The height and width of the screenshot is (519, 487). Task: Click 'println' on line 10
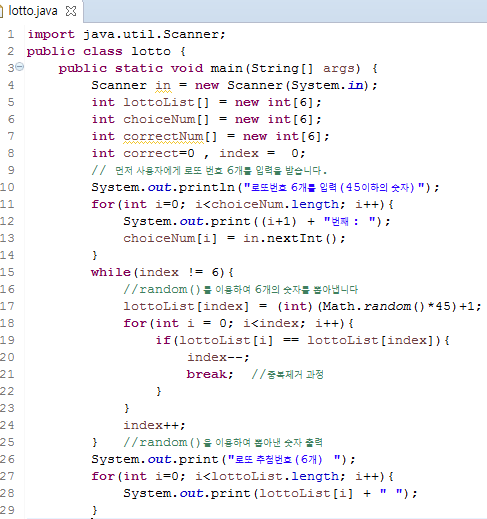pyautogui.click(x=207, y=187)
